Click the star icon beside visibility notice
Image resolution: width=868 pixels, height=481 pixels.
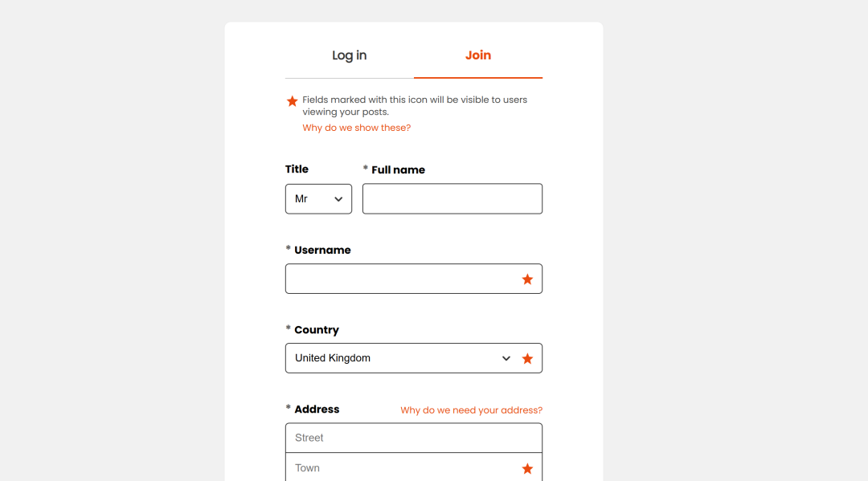coord(293,101)
